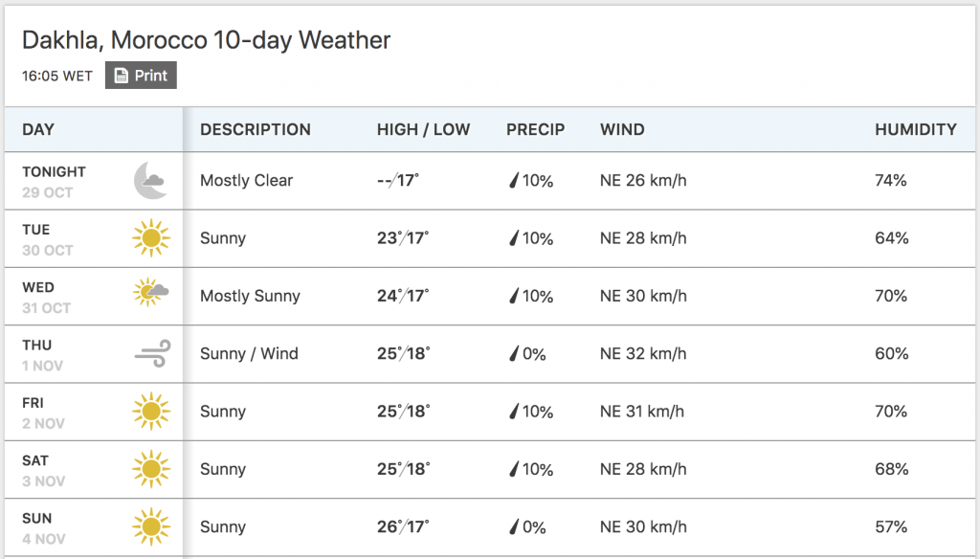Click the Dakhla, Morocco 10-day Weather heading
Screen dimensions: 980x559
(207, 40)
